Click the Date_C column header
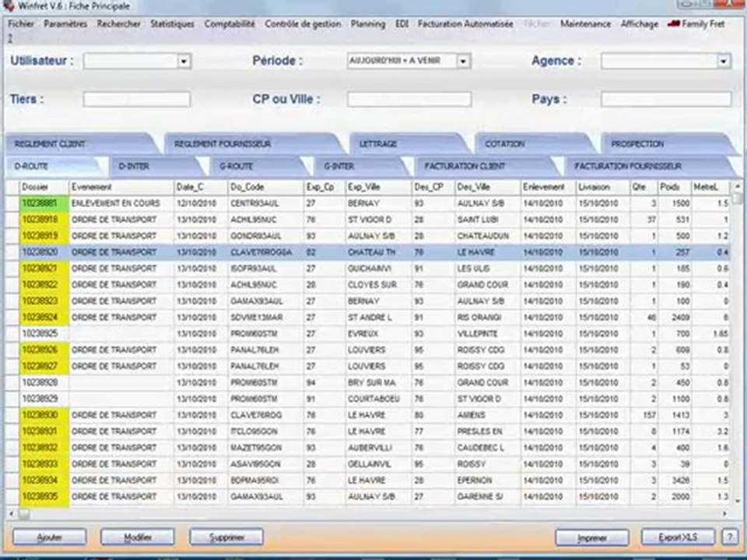The width and height of the screenshot is (747, 560). [x=201, y=187]
